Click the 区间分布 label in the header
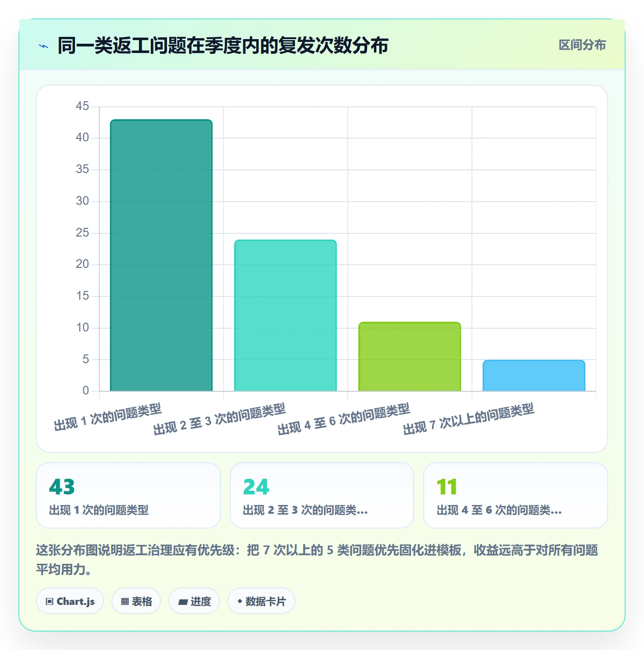644x650 pixels. click(x=582, y=45)
